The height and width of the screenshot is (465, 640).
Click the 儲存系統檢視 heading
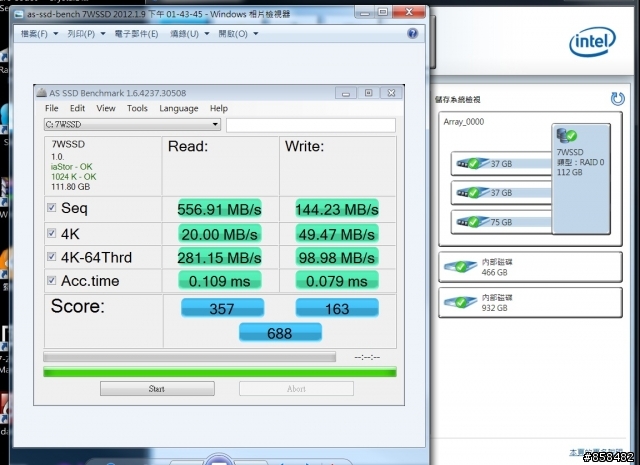click(x=457, y=99)
